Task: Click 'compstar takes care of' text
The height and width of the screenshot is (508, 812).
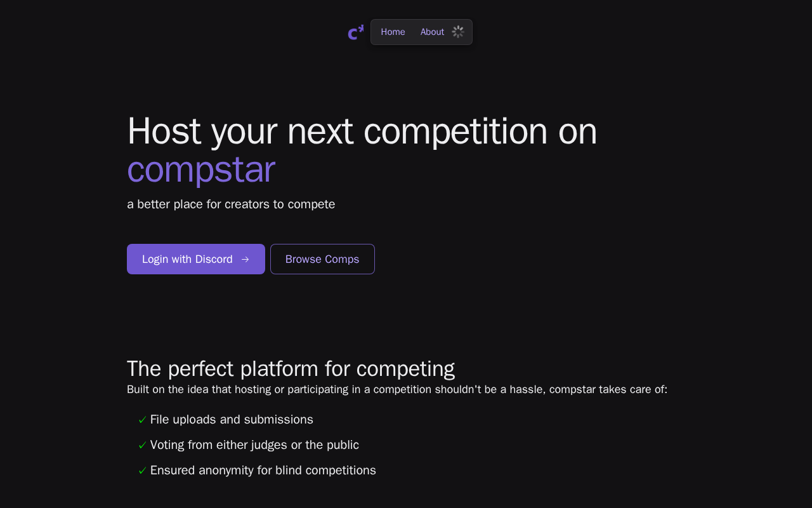Action: click(x=608, y=389)
